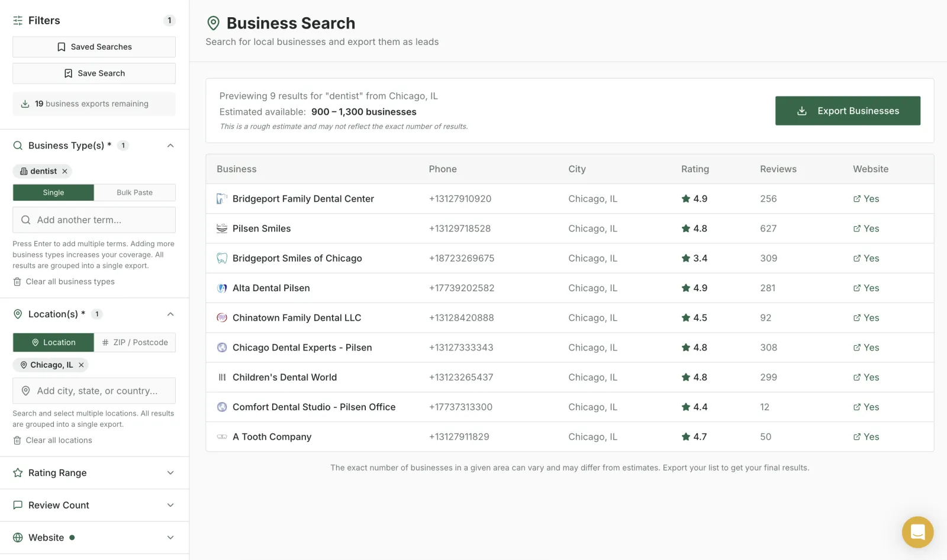Select Pilsen Smiles business name

[262, 228]
